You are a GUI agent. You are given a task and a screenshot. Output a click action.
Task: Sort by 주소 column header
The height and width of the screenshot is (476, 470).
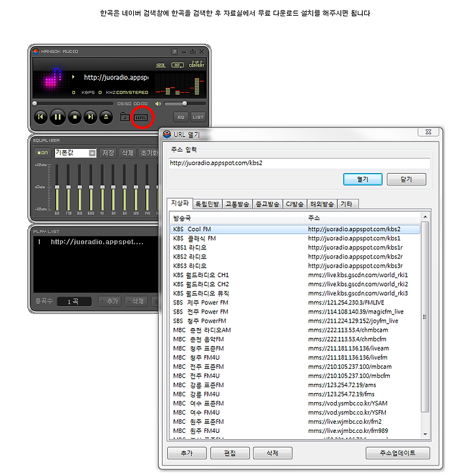click(x=362, y=218)
